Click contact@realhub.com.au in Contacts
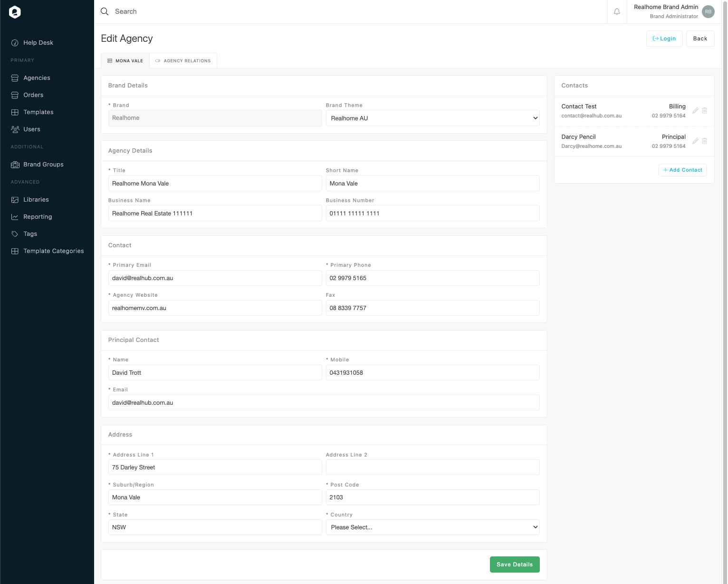Screen dimensions: 728x584 [591, 116]
